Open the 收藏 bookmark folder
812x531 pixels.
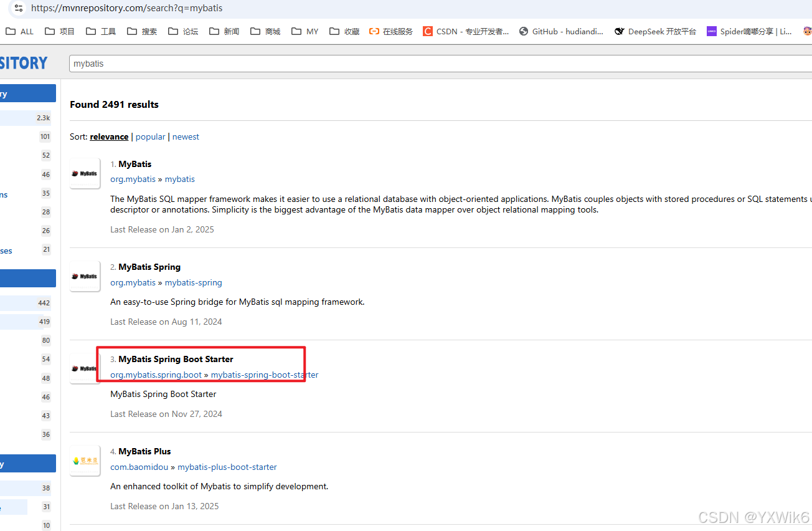[344, 31]
